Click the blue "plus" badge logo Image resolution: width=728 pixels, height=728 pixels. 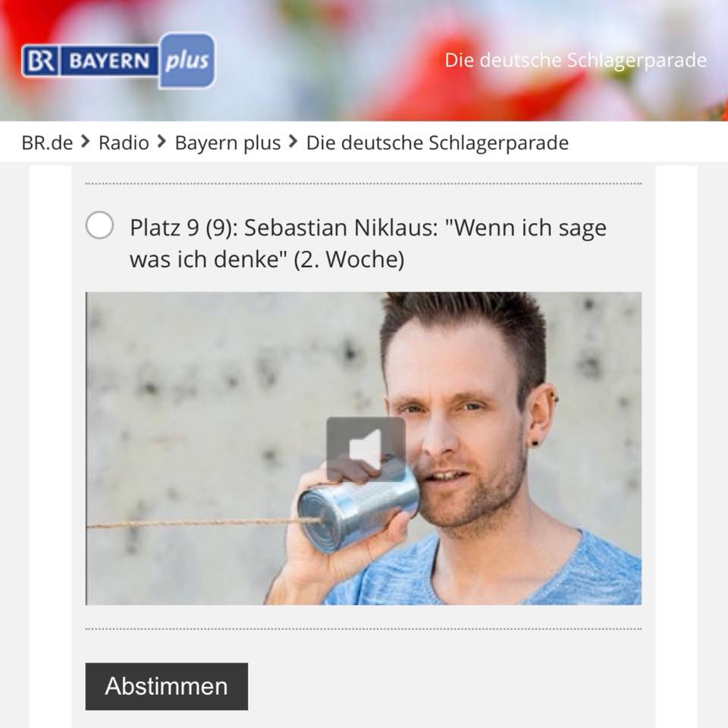187,61
